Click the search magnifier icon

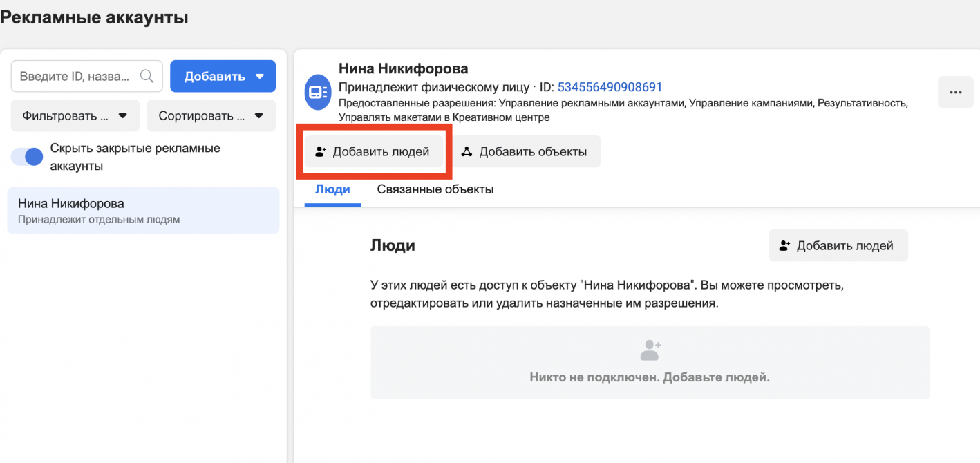pyautogui.click(x=147, y=76)
